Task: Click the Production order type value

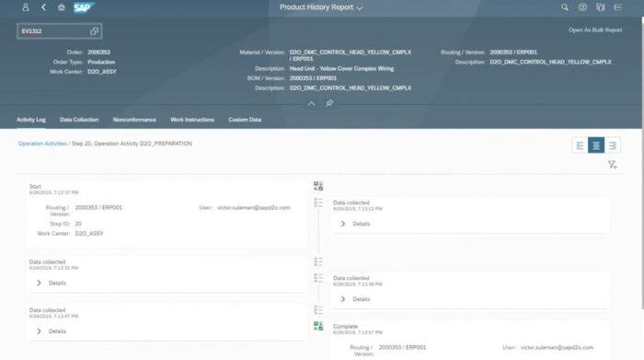Action: click(x=101, y=62)
